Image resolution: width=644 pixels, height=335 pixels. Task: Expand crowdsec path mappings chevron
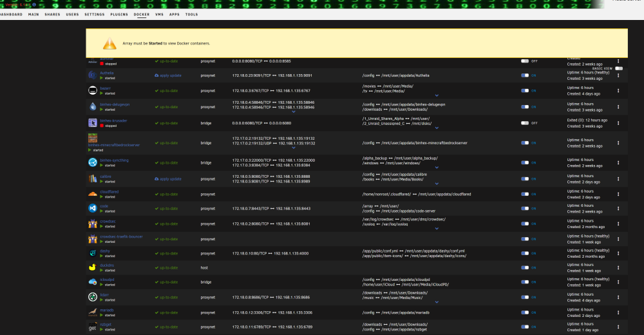tap(437, 229)
